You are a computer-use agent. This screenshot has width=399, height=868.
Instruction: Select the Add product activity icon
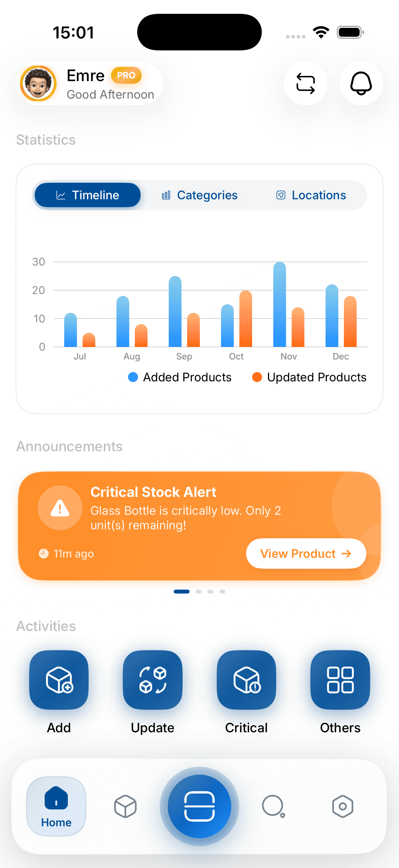(x=59, y=681)
